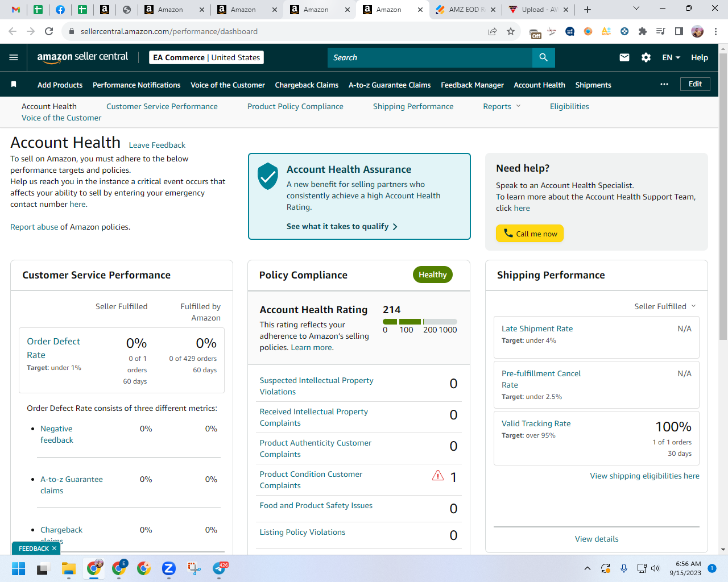The height and width of the screenshot is (582, 728).
Task: Click the Order Defect Rate link
Action: tap(53, 348)
